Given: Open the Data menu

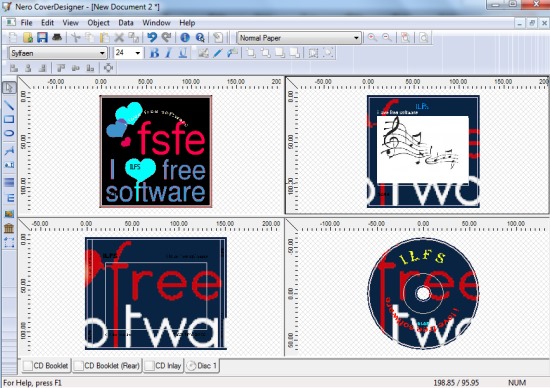Looking at the screenshot, I should tap(126, 23).
